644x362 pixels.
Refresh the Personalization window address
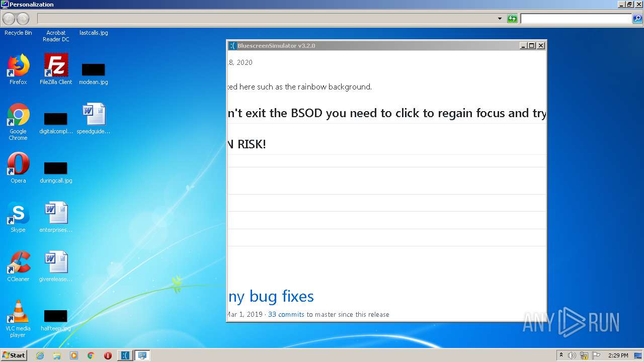[x=512, y=19]
